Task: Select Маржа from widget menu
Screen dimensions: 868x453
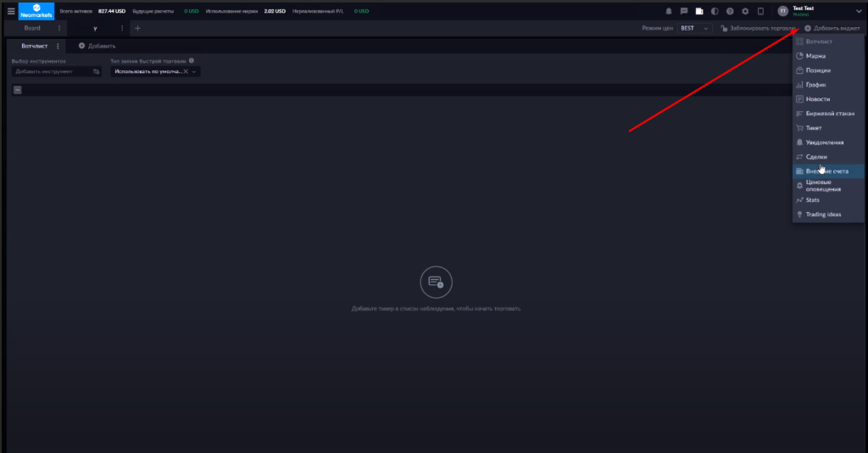Action: click(x=828, y=56)
